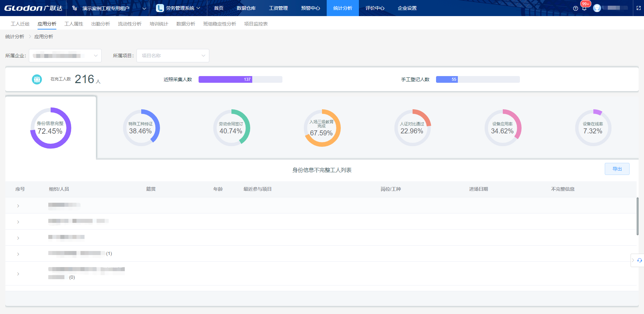Image resolution: width=644 pixels, height=314 pixels.
Task: Click the help question mark icon
Action: [576, 8]
